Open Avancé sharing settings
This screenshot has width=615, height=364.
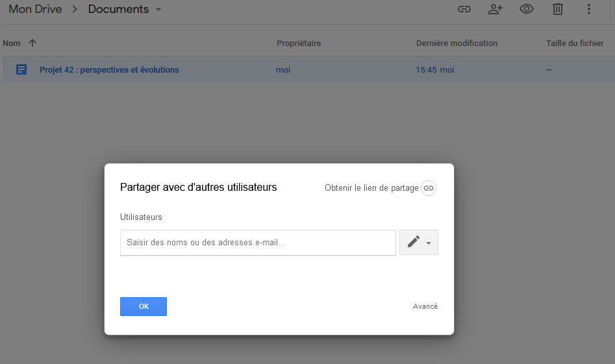click(425, 306)
